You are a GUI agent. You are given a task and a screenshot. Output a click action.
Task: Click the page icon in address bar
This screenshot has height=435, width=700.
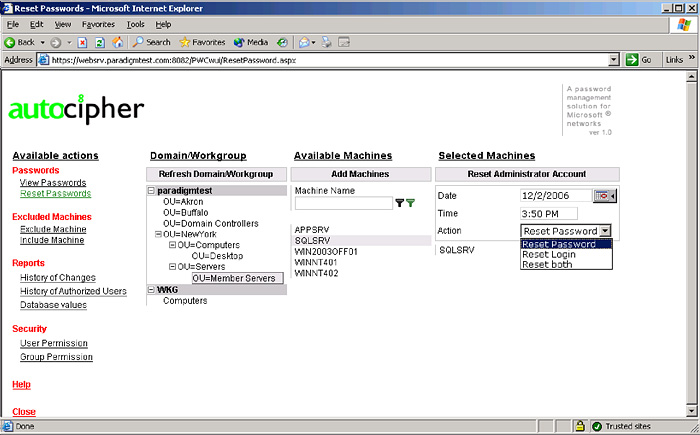pos(43,59)
